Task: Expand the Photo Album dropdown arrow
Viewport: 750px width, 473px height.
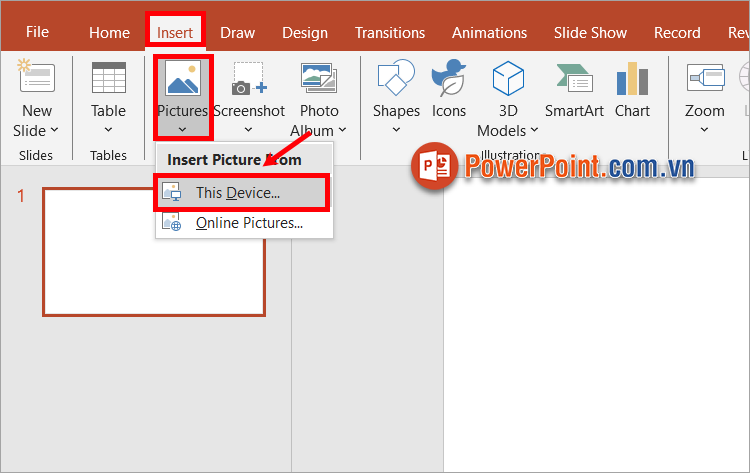Action: (x=342, y=130)
